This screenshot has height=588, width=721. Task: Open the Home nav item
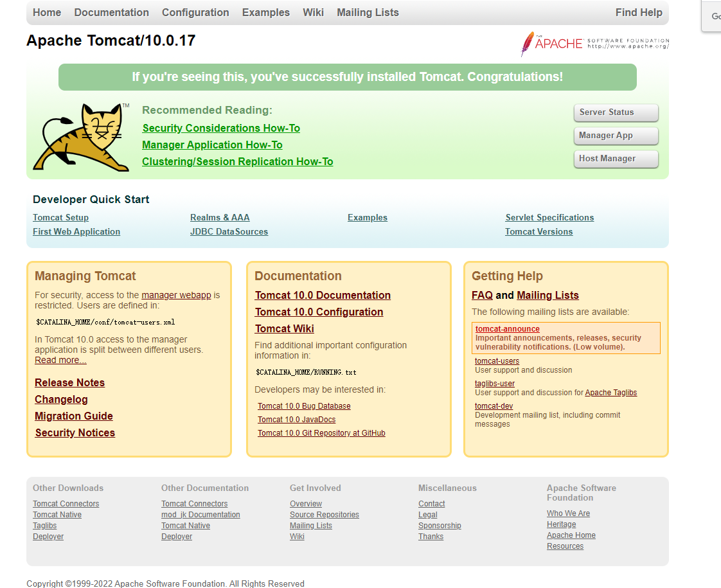tap(47, 12)
